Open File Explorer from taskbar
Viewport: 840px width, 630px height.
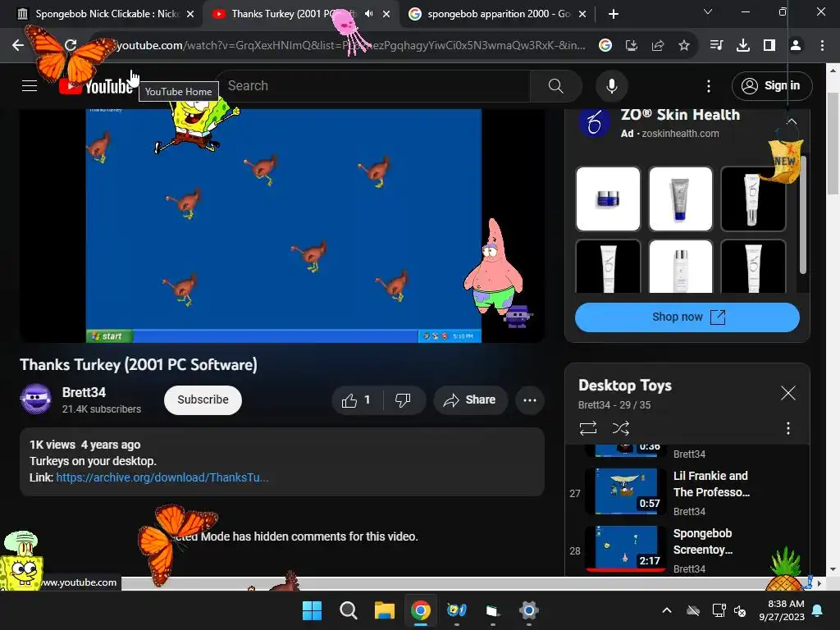pos(384,610)
